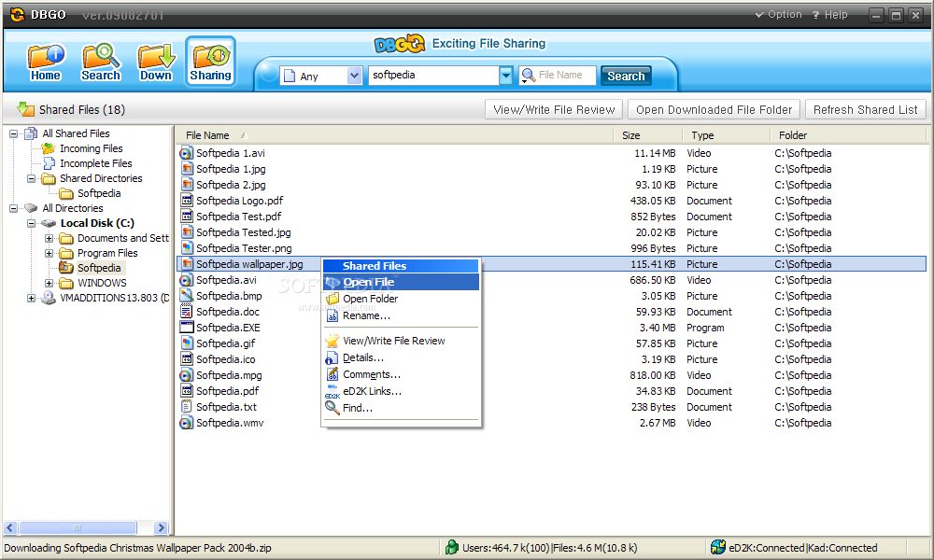
Task: Sort the list by the Type column
Action: (x=726, y=135)
